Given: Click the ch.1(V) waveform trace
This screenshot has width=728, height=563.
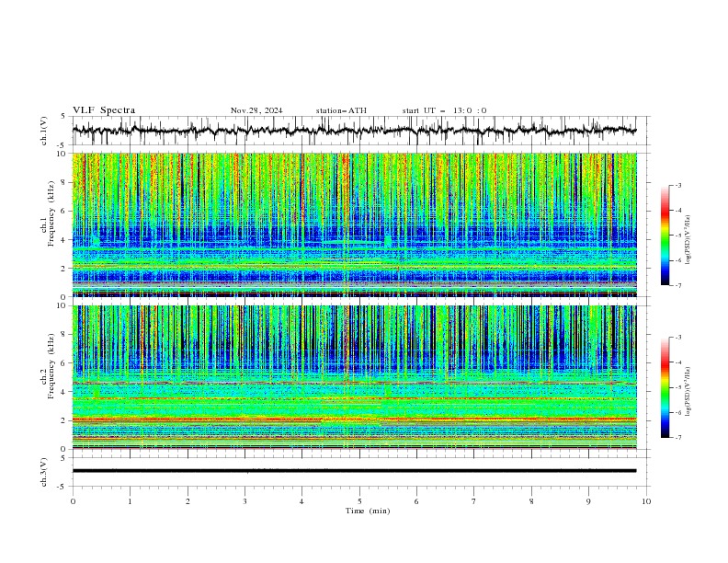Looking at the screenshot, I should 354,131.
